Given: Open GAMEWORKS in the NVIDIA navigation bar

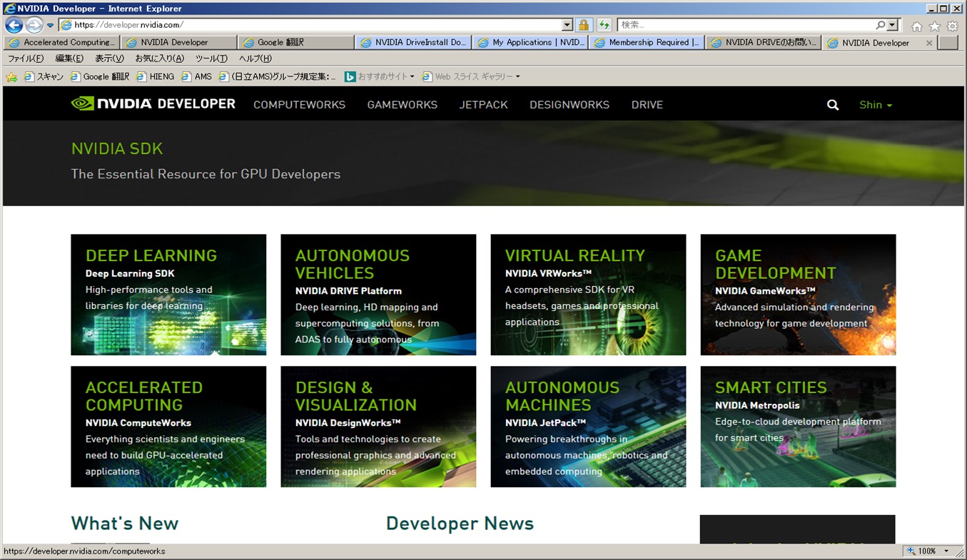Looking at the screenshot, I should [403, 105].
